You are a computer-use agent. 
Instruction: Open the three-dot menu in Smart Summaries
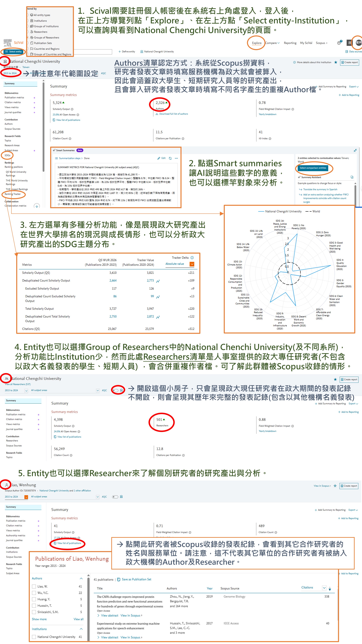click(176, 158)
